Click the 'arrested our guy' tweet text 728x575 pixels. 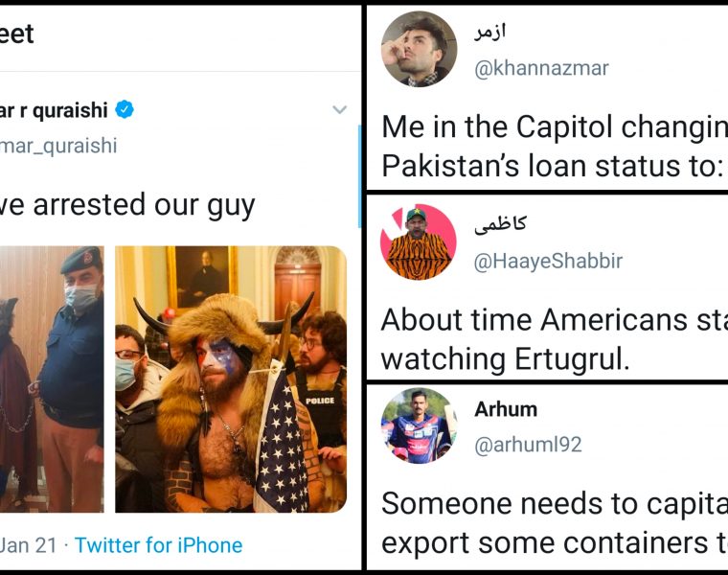(127, 205)
